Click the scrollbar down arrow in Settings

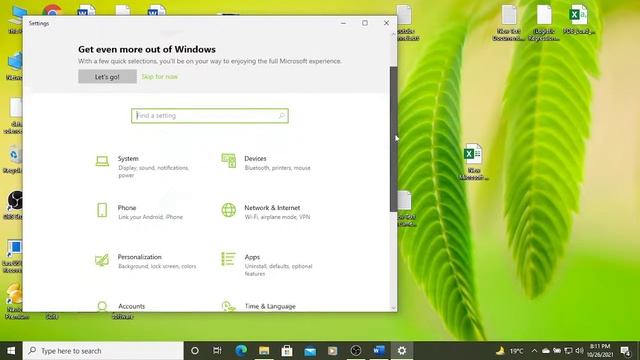(393, 308)
